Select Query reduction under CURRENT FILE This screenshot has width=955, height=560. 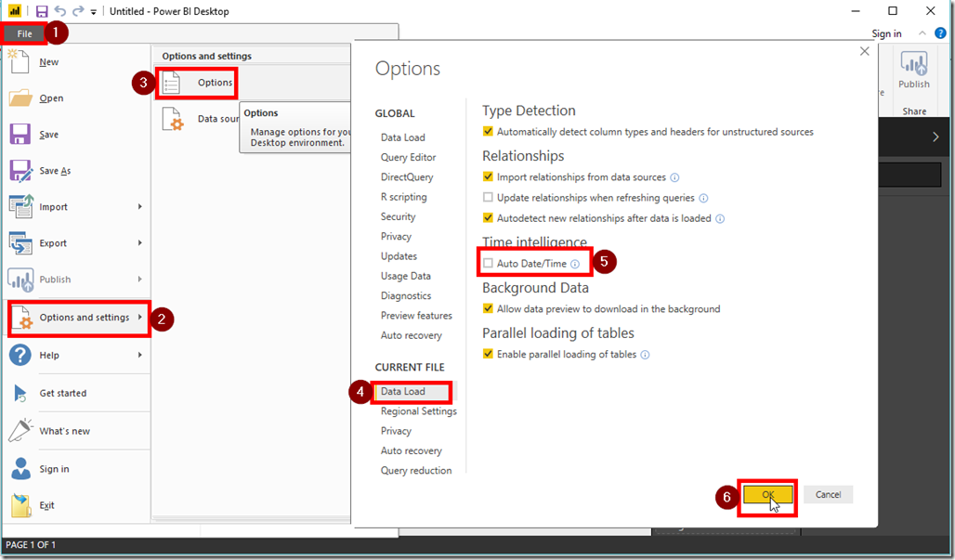coord(416,471)
